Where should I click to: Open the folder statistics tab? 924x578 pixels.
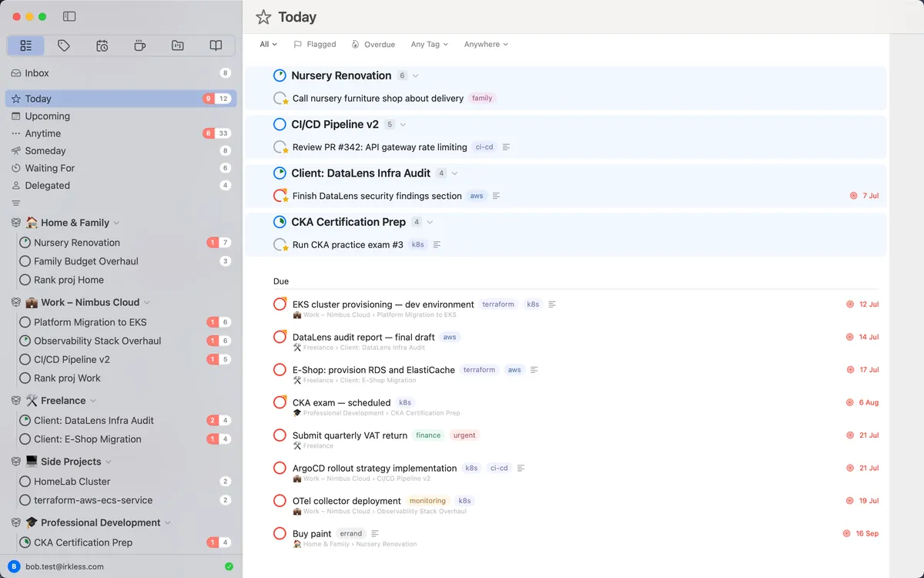[178, 45]
